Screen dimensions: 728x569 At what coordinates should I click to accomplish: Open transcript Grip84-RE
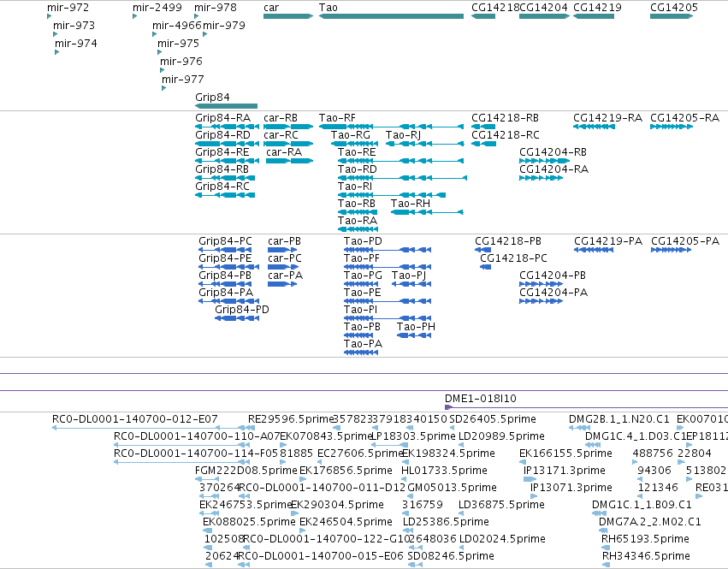click(222, 152)
